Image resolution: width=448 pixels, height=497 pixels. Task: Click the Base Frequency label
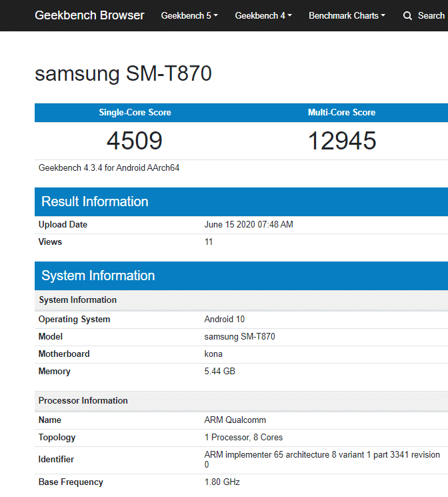pos(71,482)
